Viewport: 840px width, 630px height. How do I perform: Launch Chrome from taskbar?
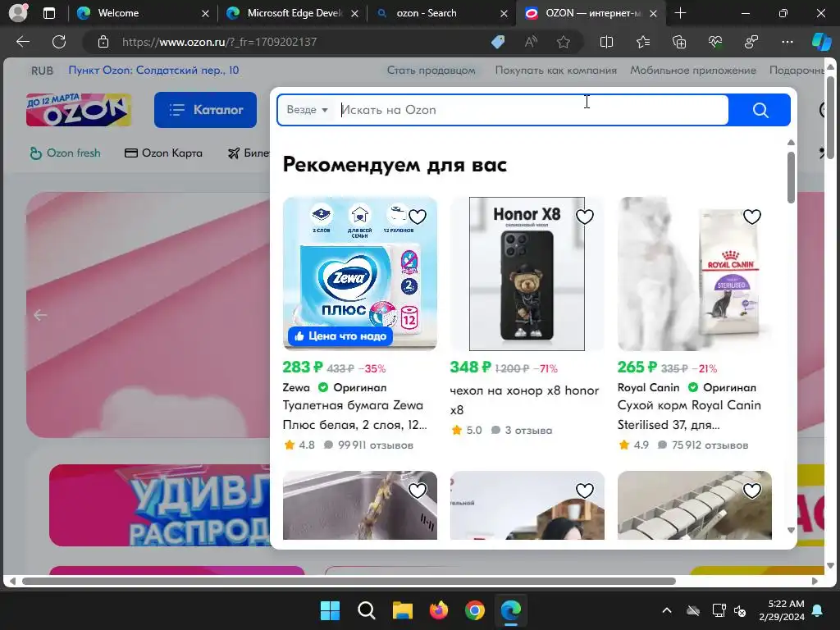click(x=475, y=610)
